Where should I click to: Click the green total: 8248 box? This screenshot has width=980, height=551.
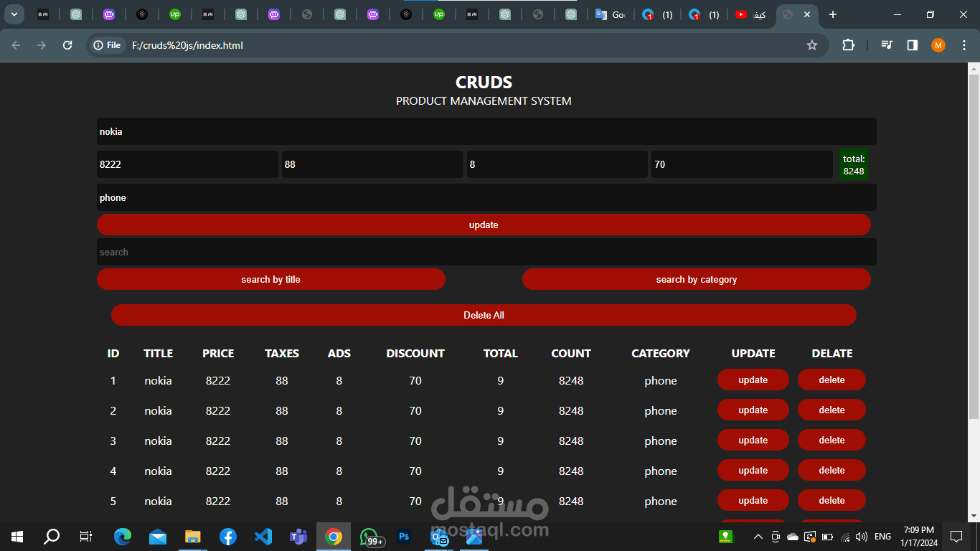click(854, 165)
